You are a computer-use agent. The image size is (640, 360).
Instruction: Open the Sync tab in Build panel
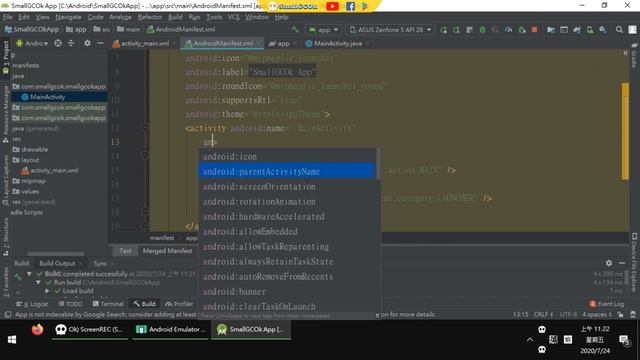100,263
